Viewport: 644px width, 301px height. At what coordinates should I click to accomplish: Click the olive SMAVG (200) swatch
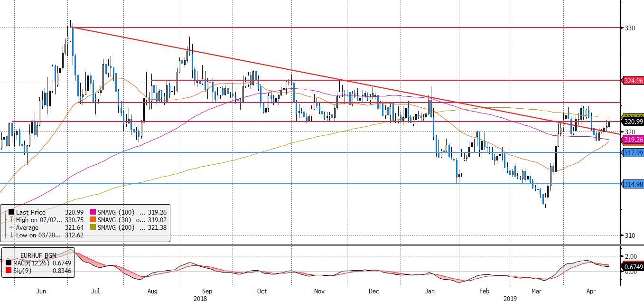pos(92,228)
